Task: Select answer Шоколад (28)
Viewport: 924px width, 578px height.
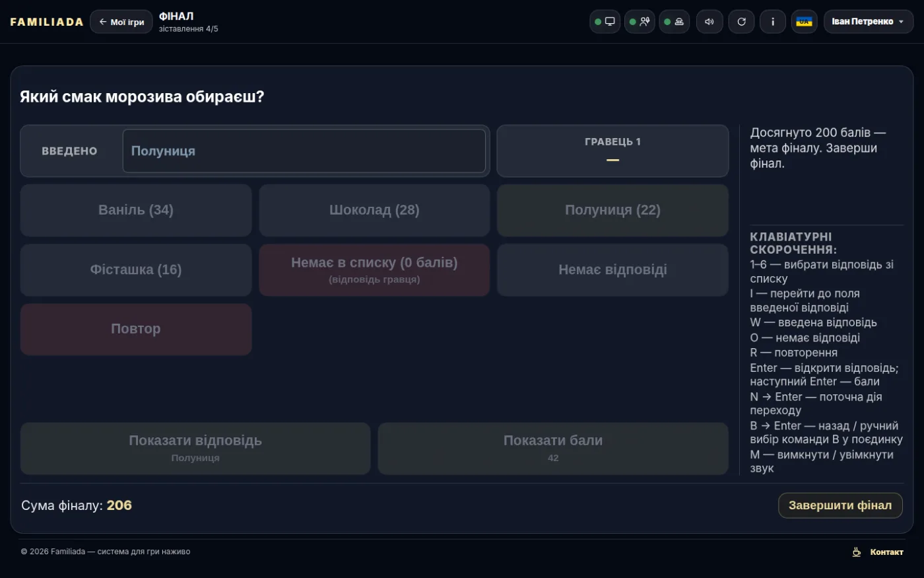Action: [374, 210]
